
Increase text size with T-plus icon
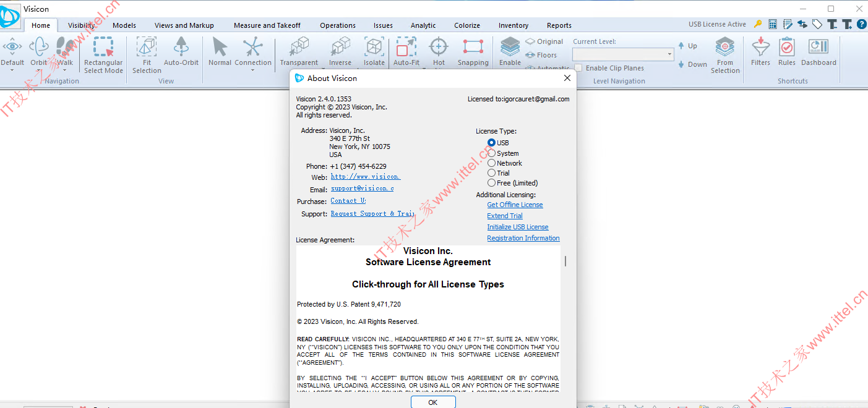[847, 24]
